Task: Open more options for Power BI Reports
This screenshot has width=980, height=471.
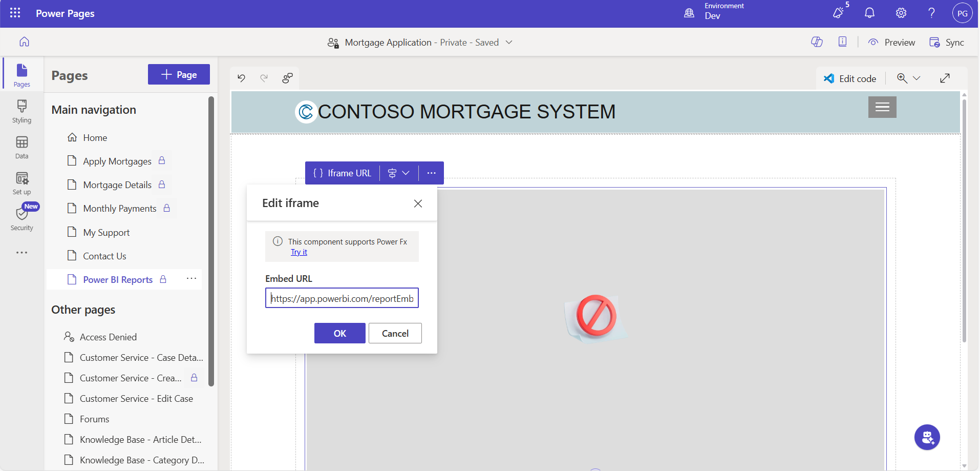Action: pyautogui.click(x=191, y=279)
